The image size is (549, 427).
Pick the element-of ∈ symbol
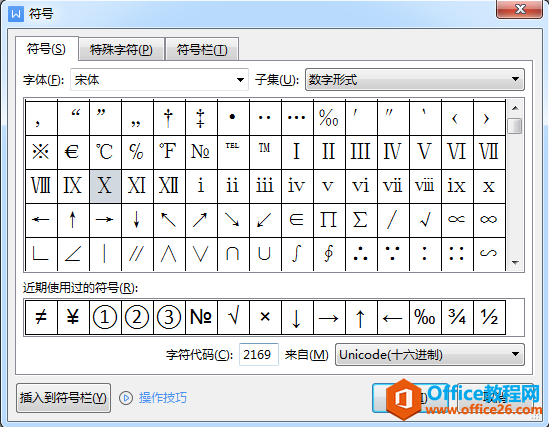click(297, 220)
